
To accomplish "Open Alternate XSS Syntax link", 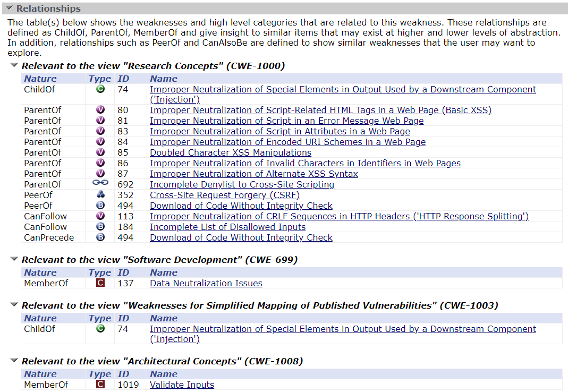I will click(x=254, y=174).
